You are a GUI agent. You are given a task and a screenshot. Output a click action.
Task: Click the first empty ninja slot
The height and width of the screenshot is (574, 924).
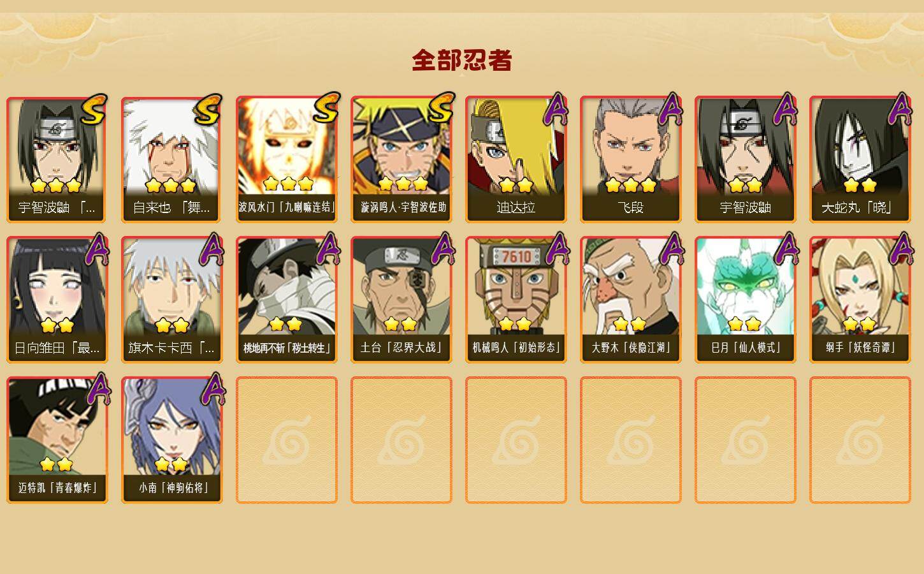click(x=287, y=440)
